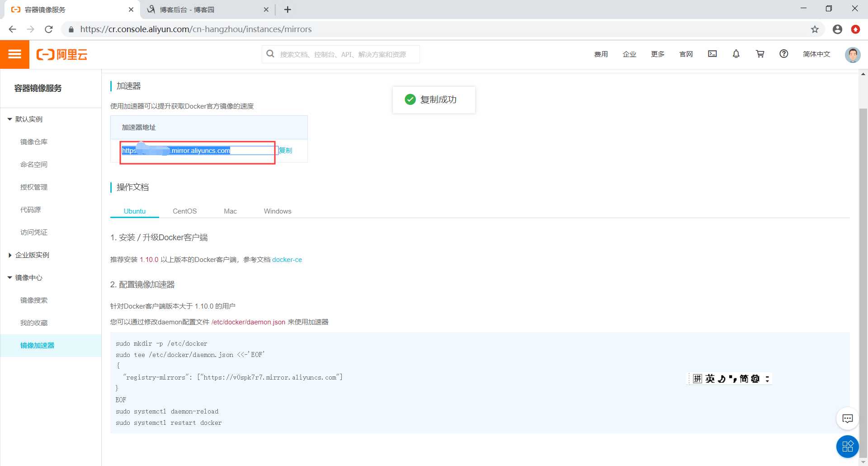Open the blue floating apps widget
The width and height of the screenshot is (868, 466).
[848, 447]
